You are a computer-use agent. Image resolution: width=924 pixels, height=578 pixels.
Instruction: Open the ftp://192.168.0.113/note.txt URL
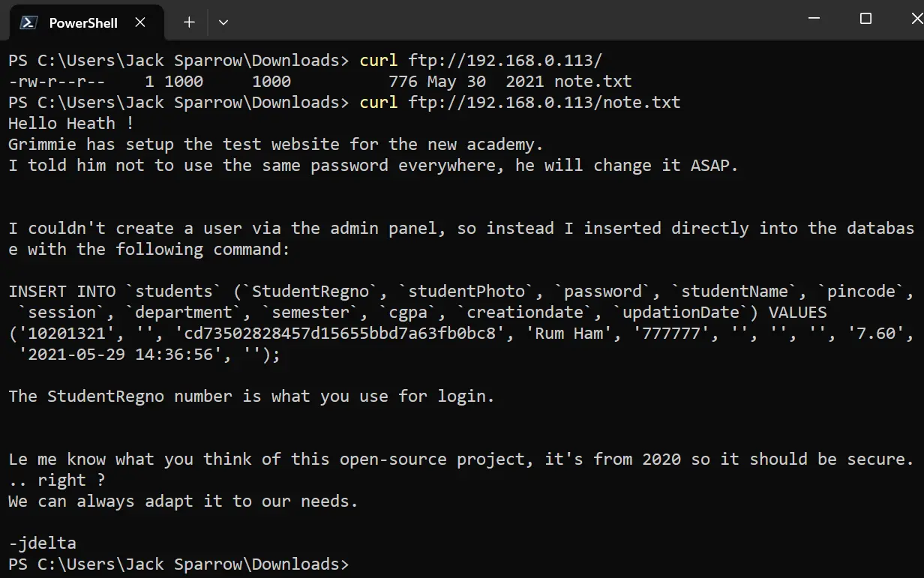click(544, 102)
